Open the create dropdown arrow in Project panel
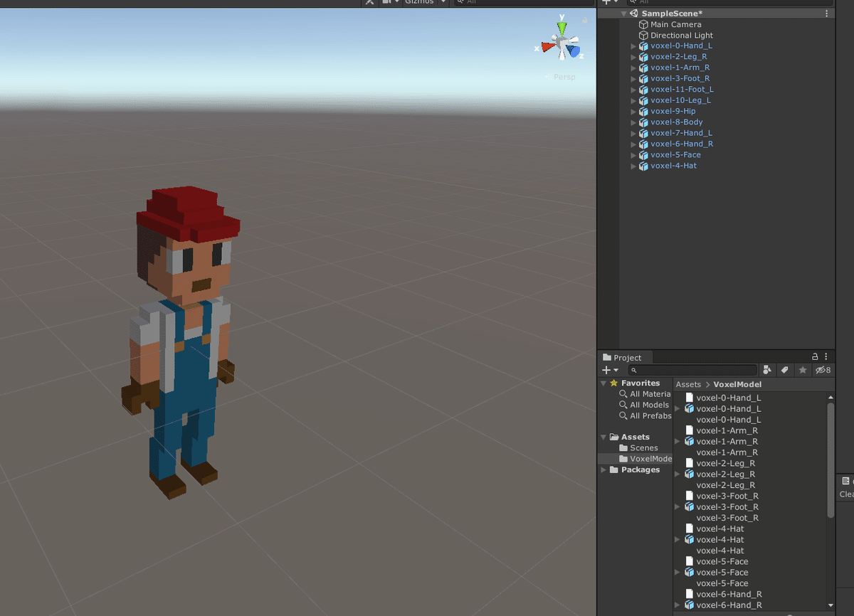 pos(616,371)
